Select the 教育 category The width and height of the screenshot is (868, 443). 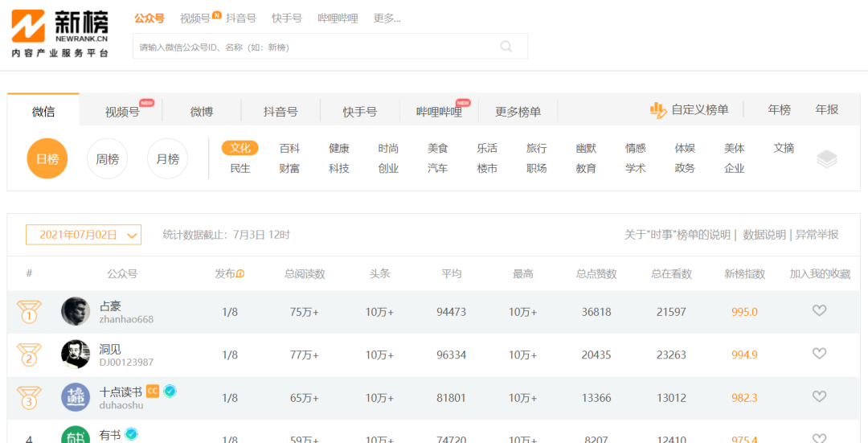586,168
